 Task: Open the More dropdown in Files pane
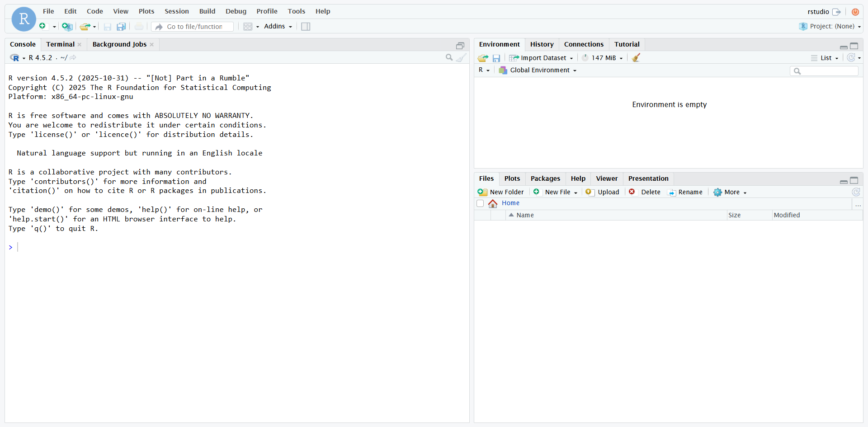tap(730, 192)
